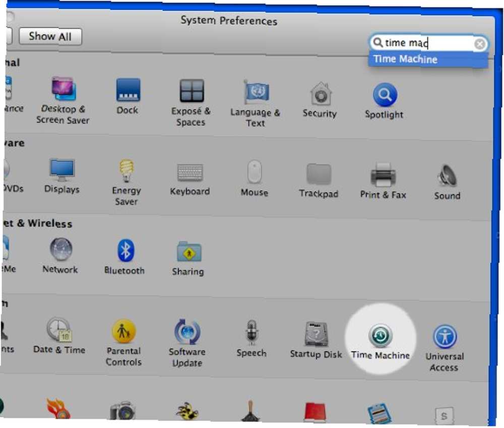Image resolution: width=504 pixels, height=428 pixels.
Task: Open the clipboard icon pane in bottom row
Action: pyautogui.click(x=380, y=413)
